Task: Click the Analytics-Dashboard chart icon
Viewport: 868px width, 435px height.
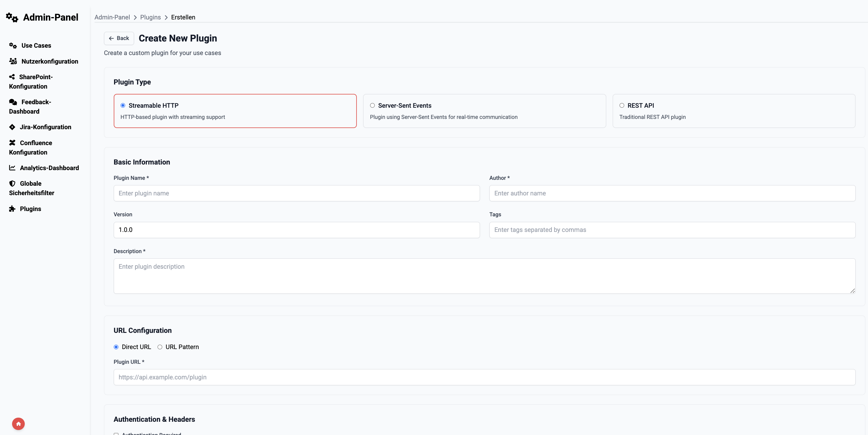Action: point(12,168)
